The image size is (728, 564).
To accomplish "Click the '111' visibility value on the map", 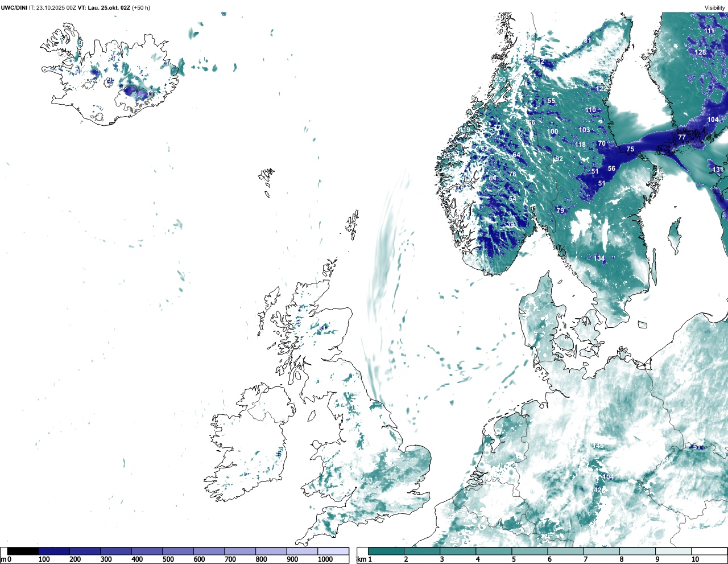I will pos(709,31).
